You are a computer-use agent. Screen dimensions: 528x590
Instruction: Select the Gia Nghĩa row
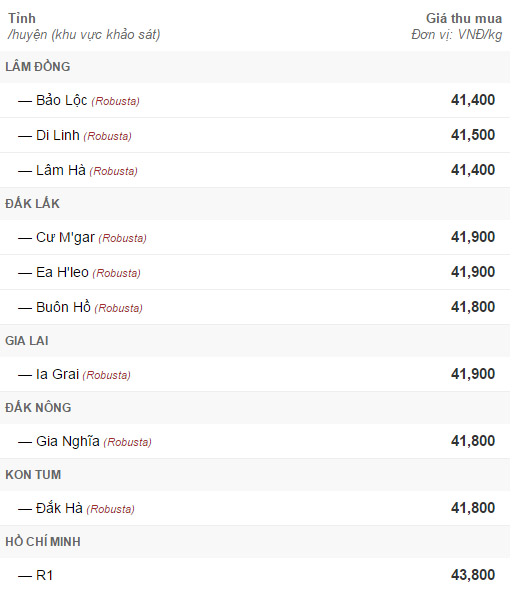tap(255, 441)
